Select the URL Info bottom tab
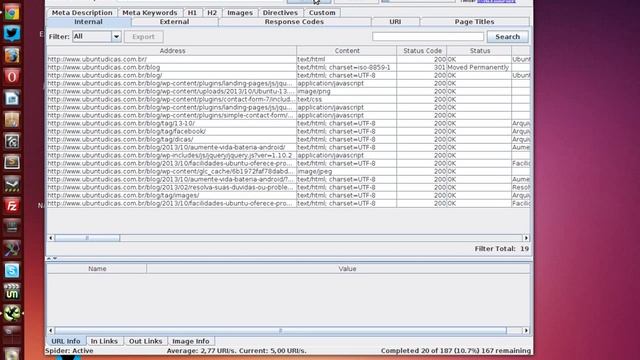Viewport: 640px width, 360px height. click(x=66, y=341)
